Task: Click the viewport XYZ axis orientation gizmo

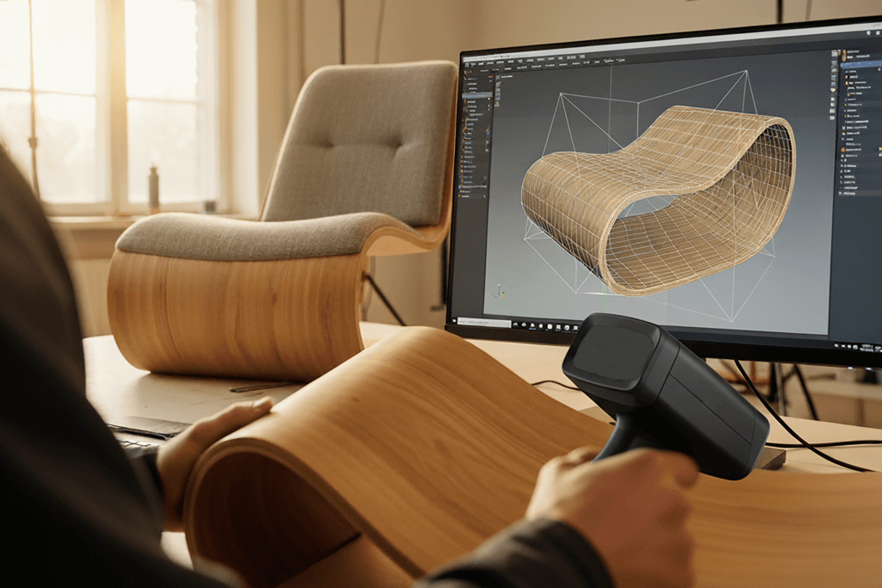Action: tap(499, 291)
